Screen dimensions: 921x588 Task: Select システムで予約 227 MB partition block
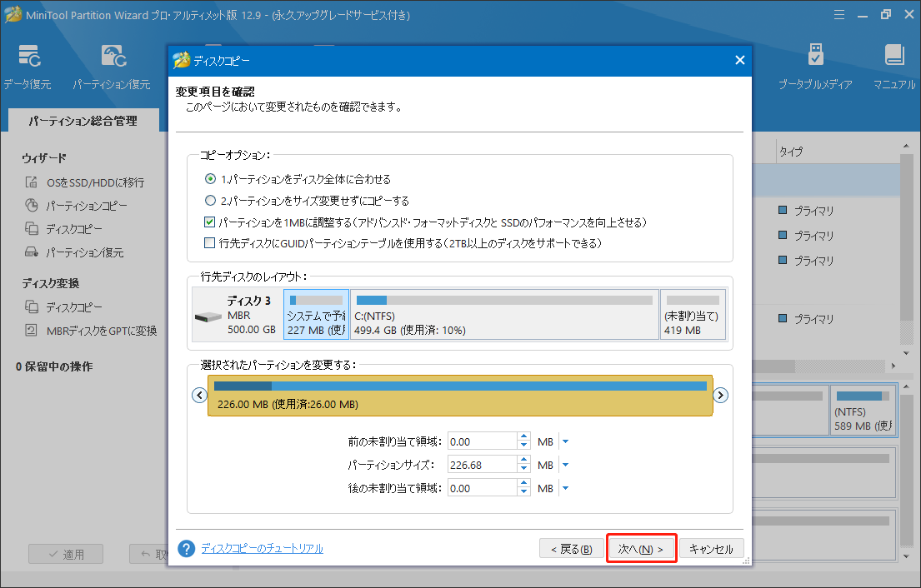point(316,314)
